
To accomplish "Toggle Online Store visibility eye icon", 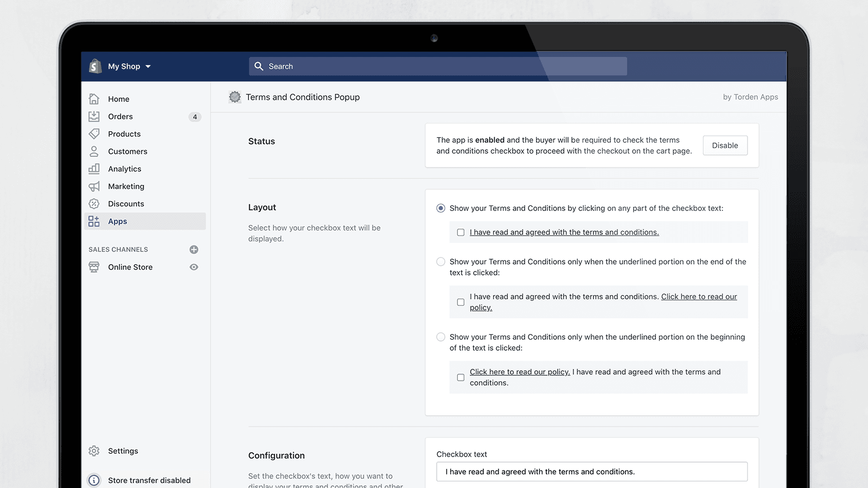I will [x=194, y=267].
